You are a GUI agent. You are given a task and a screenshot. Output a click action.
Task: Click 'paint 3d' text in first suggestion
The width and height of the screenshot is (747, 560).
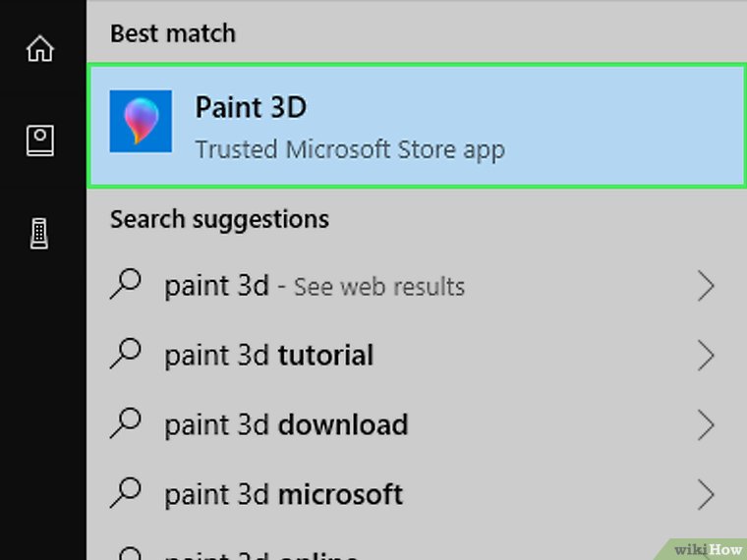pos(216,286)
